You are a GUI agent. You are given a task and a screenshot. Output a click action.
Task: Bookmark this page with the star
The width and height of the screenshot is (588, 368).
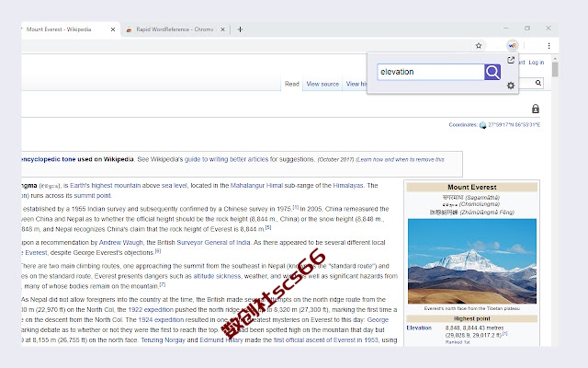pos(479,46)
